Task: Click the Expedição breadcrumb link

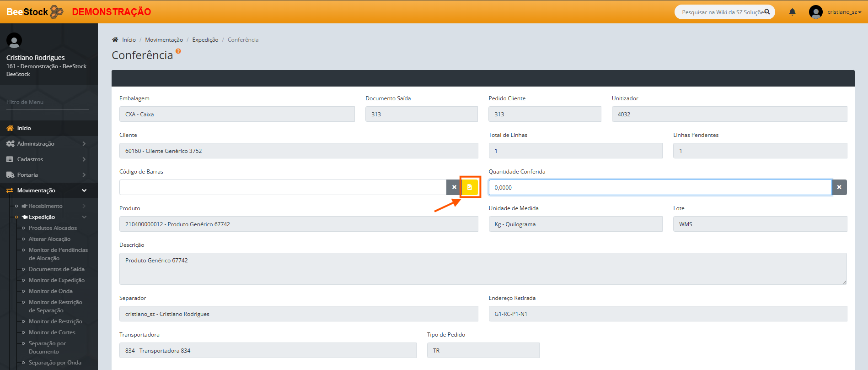Action: [x=205, y=40]
